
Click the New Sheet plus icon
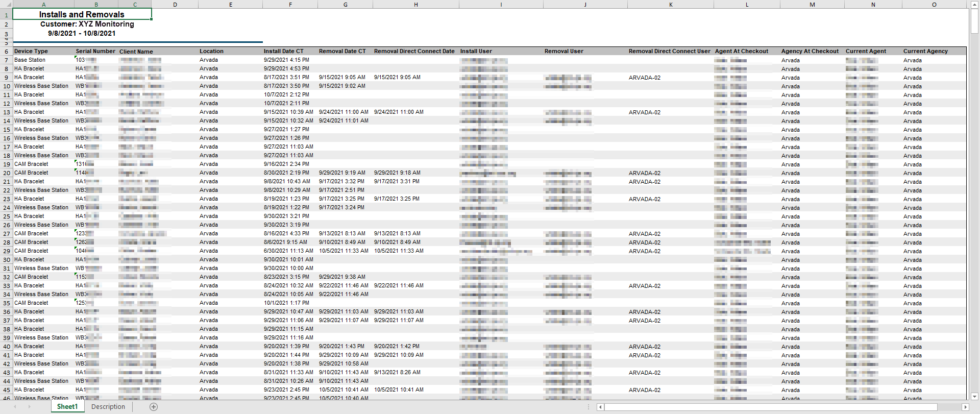(154, 407)
